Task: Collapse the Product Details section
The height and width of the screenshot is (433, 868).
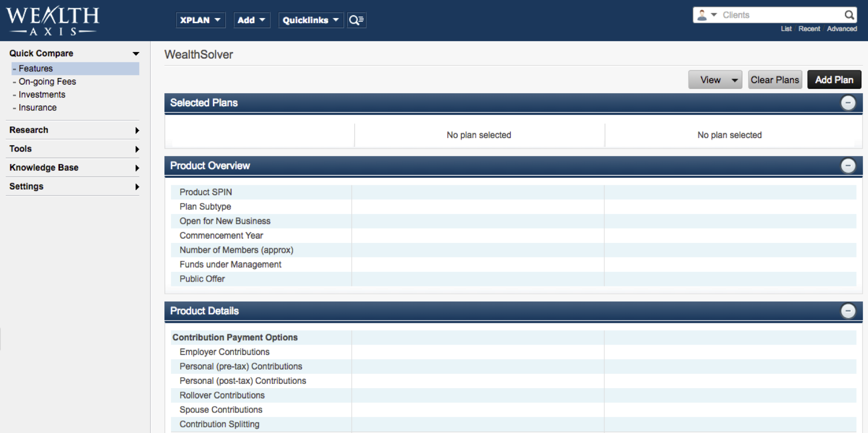Action: [x=848, y=311]
